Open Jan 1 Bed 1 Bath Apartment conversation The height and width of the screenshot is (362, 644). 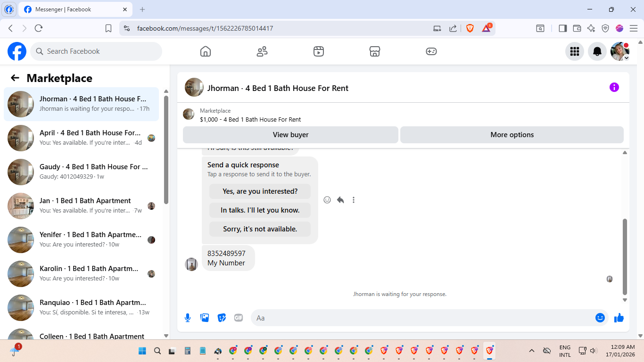[x=81, y=206]
